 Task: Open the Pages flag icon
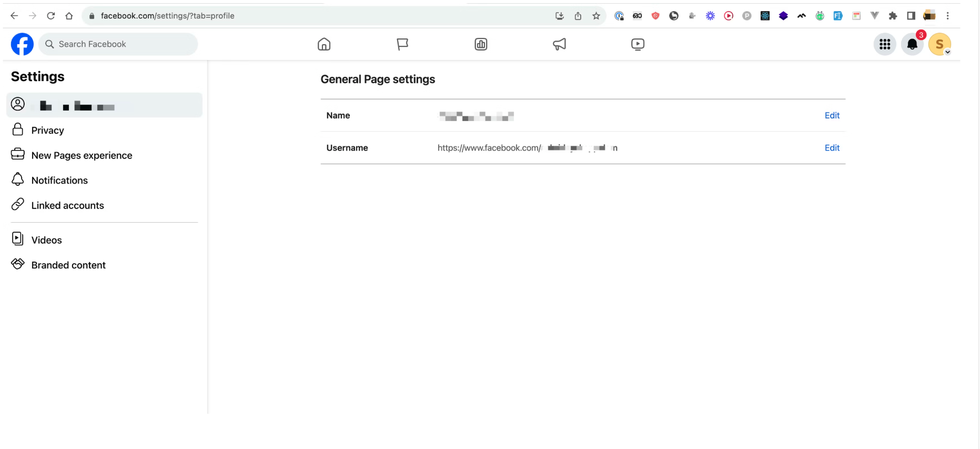click(402, 44)
